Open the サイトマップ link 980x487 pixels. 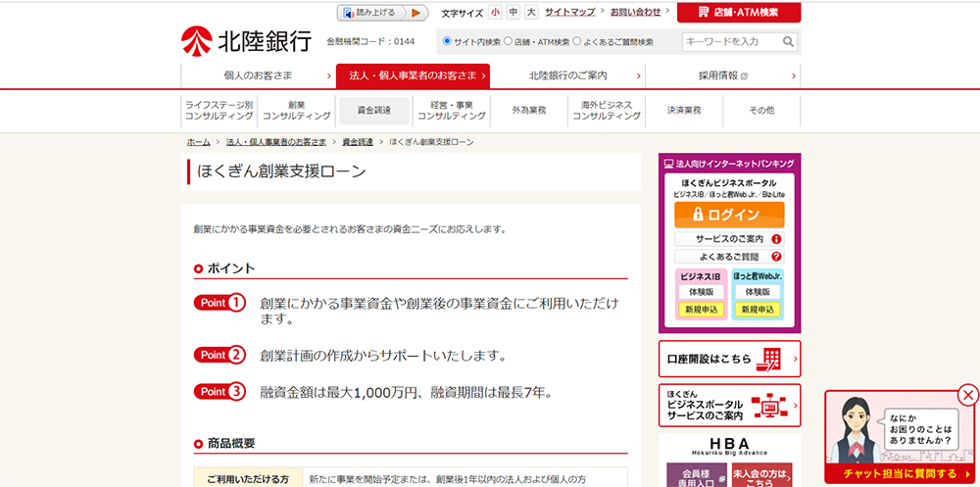coord(570,11)
